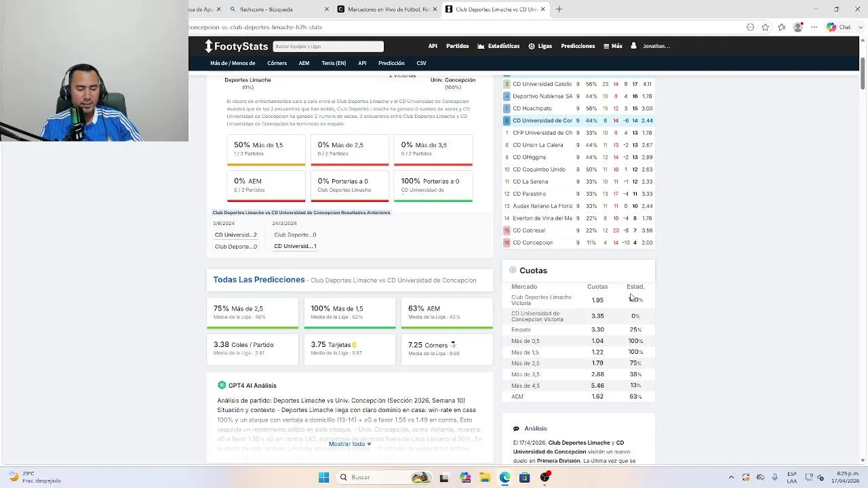Open the Estadísticas menu
868x488 pixels.
pos(498,46)
